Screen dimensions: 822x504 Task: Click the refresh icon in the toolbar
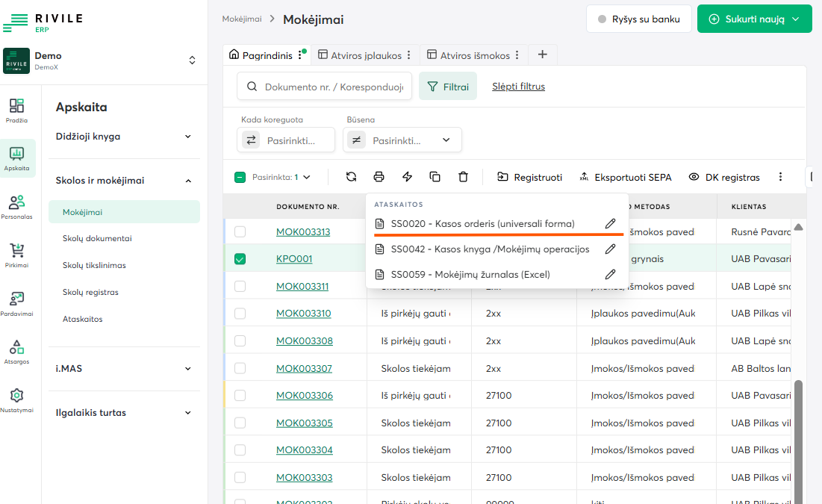351,177
